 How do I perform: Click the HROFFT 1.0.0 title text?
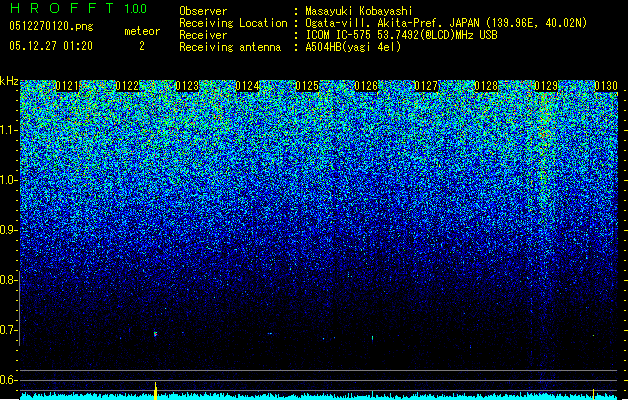click(79, 8)
